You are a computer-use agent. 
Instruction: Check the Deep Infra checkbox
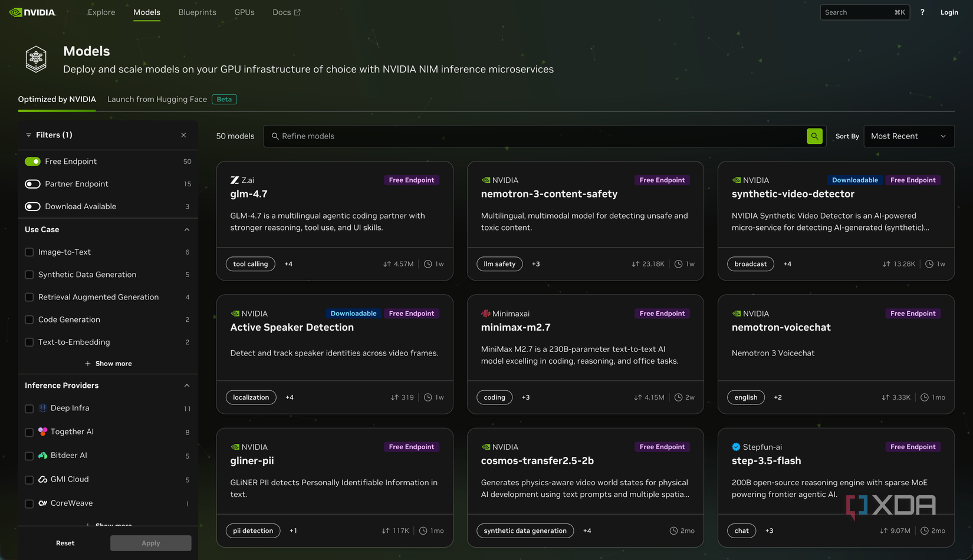29,409
